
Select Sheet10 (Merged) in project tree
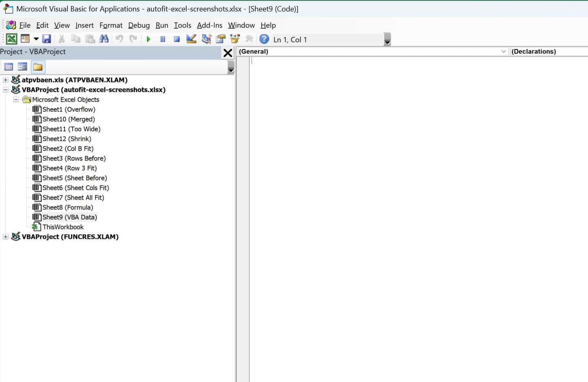pyautogui.click(x=69, y=119)
